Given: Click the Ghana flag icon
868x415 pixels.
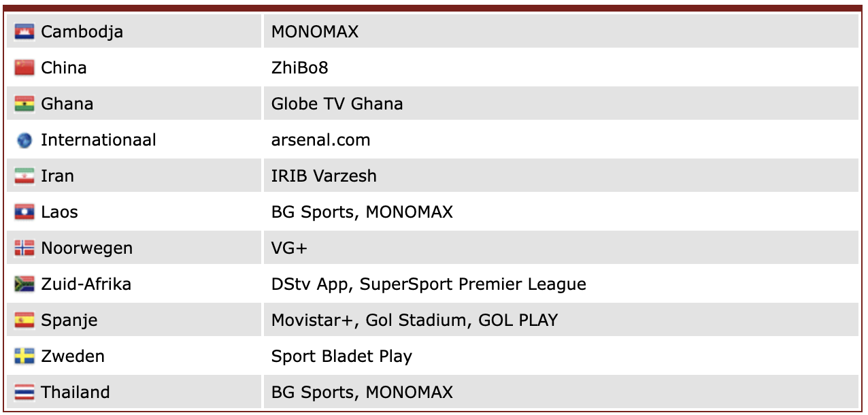Looking at the screenshot, I should point(24,104).
